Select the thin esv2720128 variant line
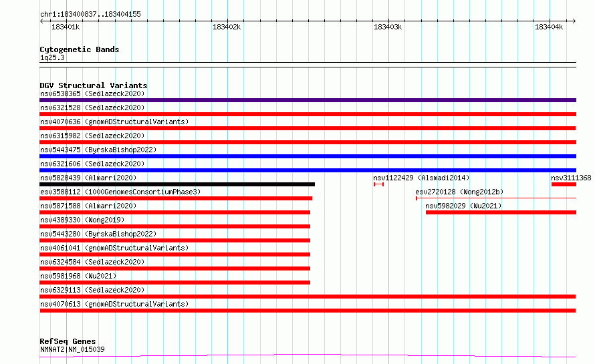The image size is (595, 364). tap(496, 198)
